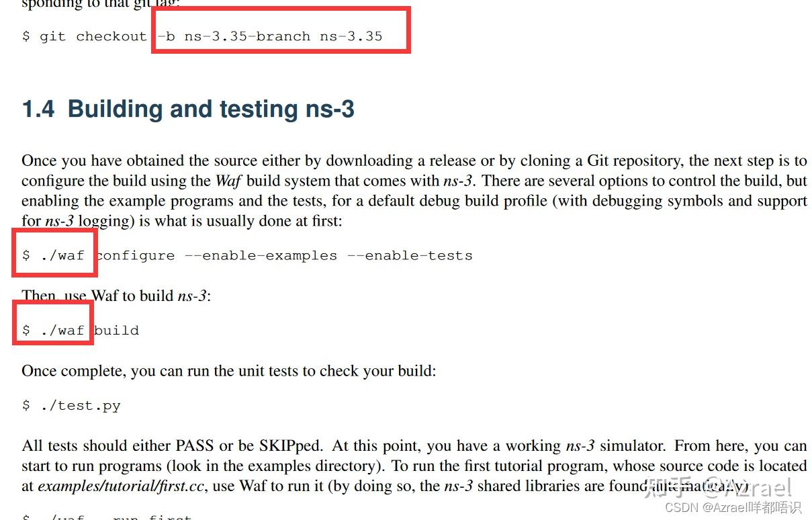The image size is (812, 520).
Task: Click the "1.4 Building and testing ns-3" heading
Action: (x=188, y=109)
